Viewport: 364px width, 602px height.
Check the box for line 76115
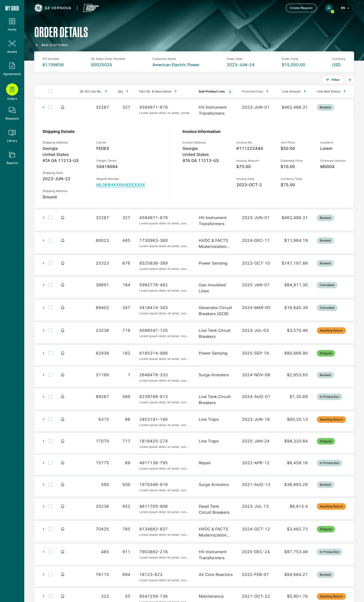click(x=51, y=574)
